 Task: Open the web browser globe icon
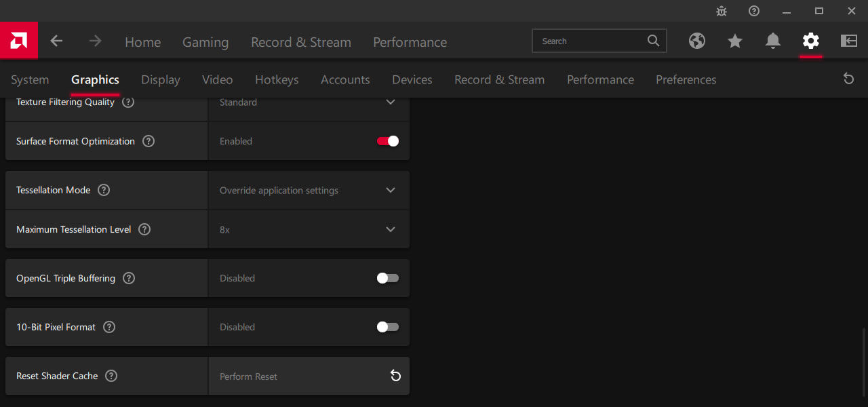696,41
